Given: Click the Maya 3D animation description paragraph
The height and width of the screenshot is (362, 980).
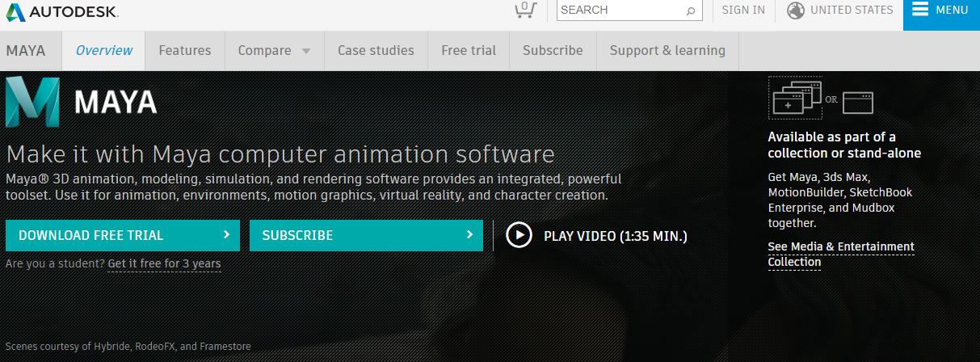Looking at the screenshot, I should click(x=313, y=187).
